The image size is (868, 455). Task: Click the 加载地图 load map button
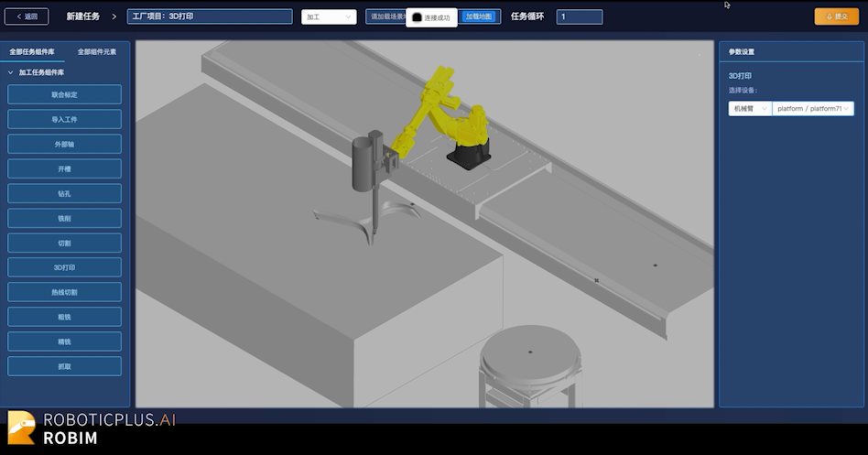pyautogui.click(x=478, y=16)
